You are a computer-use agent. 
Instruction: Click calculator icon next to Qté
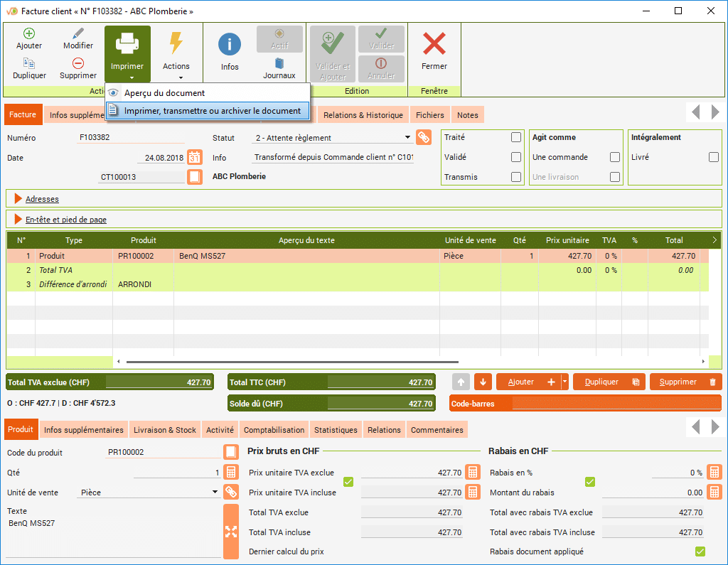[230, 473]
